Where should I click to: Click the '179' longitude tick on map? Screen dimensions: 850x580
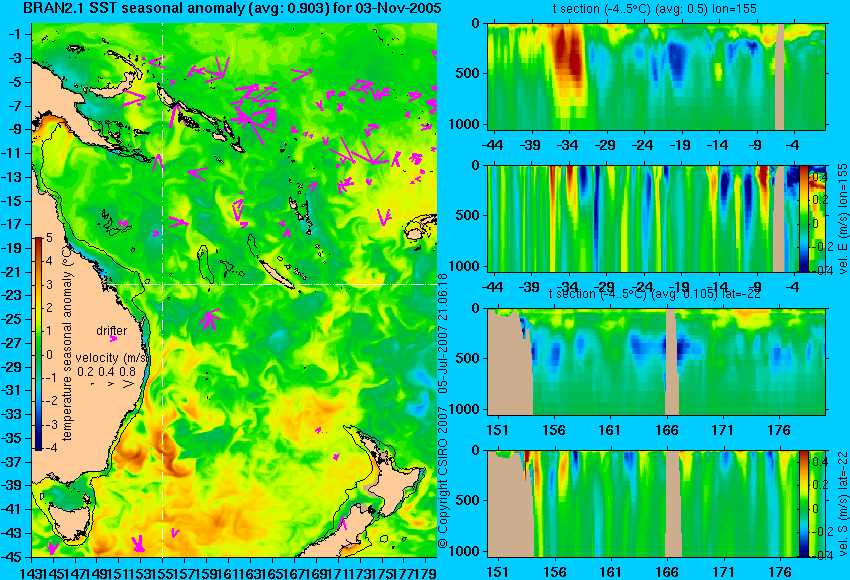point(427,572)
